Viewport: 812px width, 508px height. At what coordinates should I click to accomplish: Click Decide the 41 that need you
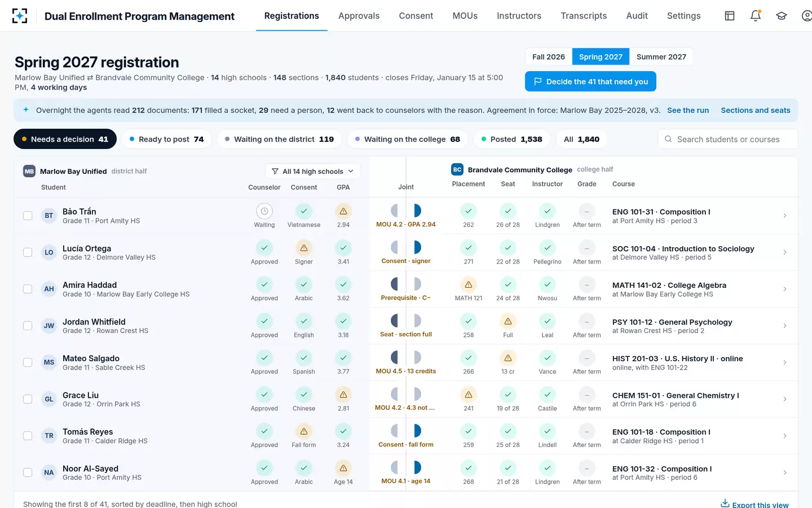[590, 81]
